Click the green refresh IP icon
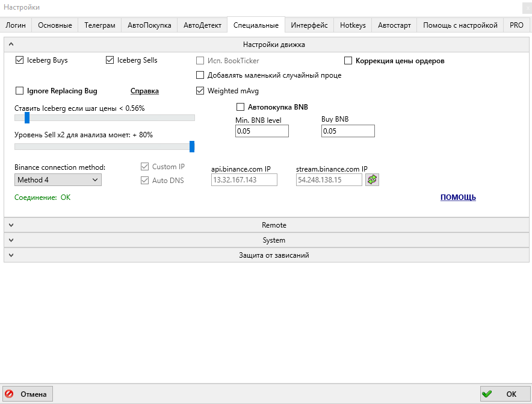The width and height of the screenshot is (532, 404). click(x=372, y=179)
